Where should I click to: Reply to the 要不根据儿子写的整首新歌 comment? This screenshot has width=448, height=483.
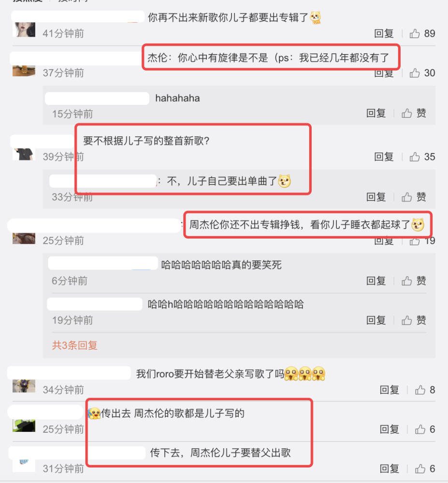[x=384, y=157]
